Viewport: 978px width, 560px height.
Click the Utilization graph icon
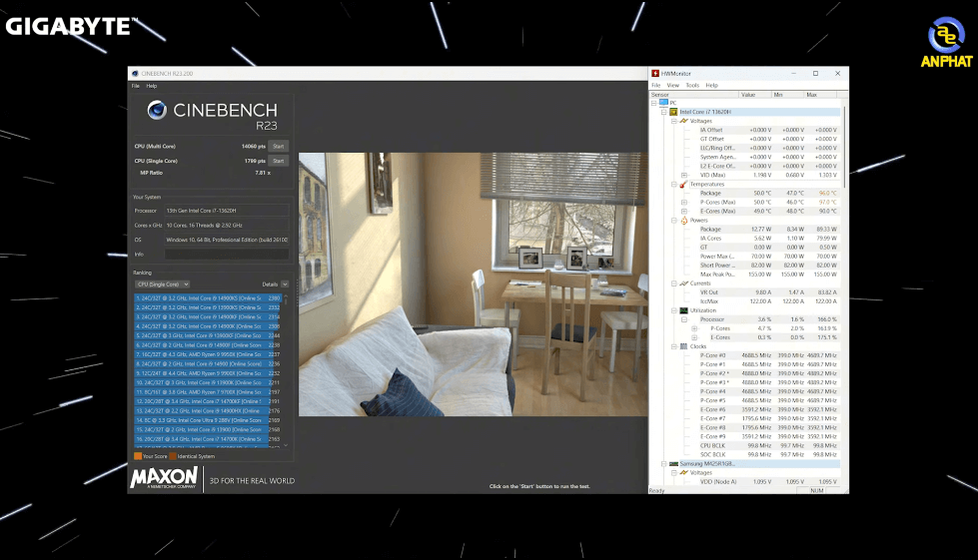click(x=683, y=310)
